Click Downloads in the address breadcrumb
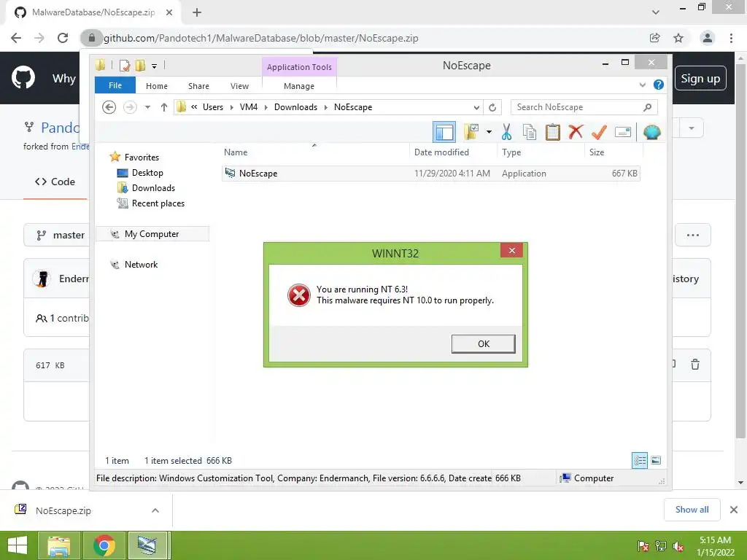 295,107
